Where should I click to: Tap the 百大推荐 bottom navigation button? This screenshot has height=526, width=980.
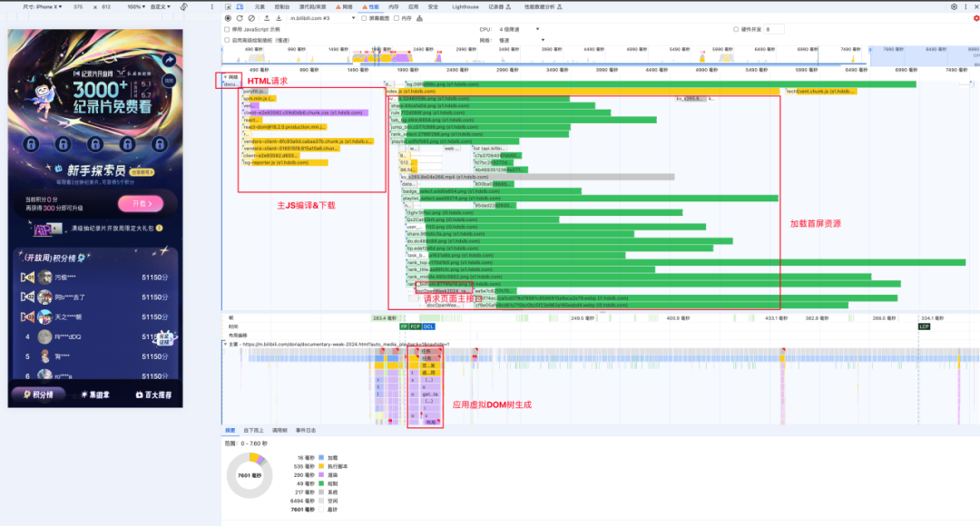[153, 394]
